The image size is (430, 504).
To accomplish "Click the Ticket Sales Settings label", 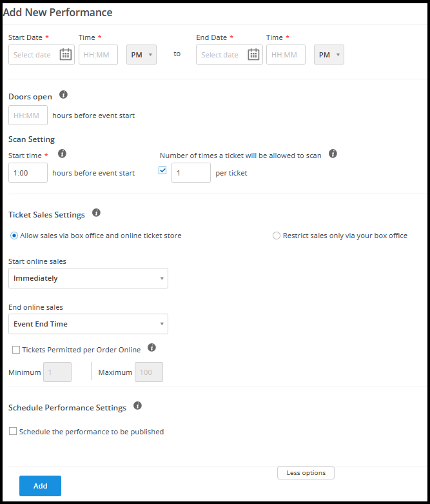I will click(x=46, y=215).
